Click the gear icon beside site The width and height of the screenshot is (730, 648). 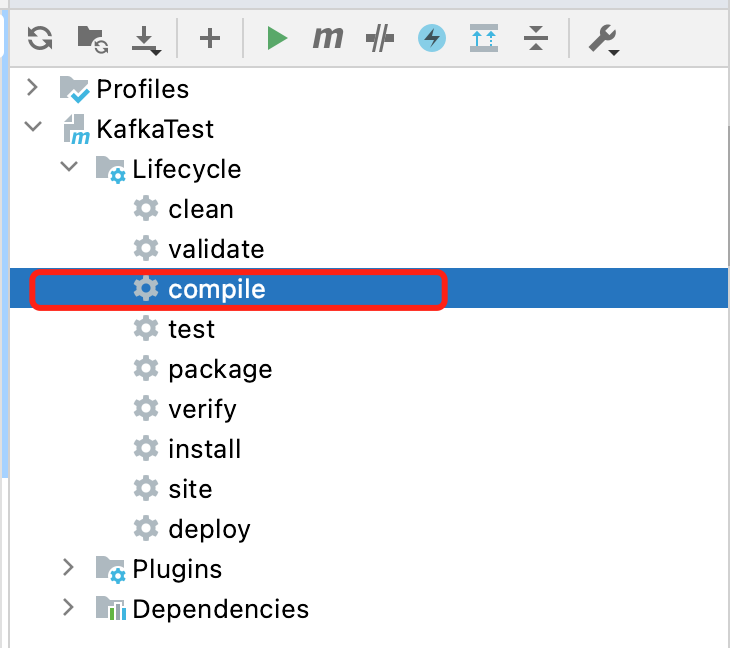[x=146, y=488]
